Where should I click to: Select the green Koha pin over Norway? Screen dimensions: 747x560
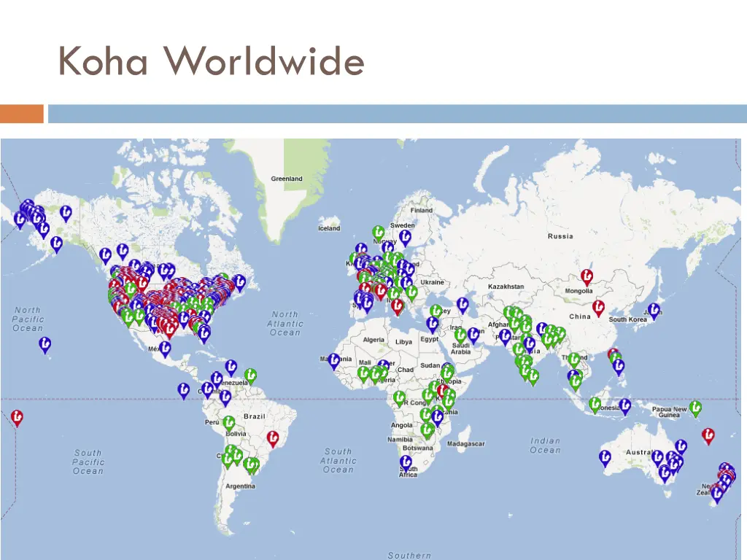378,232
